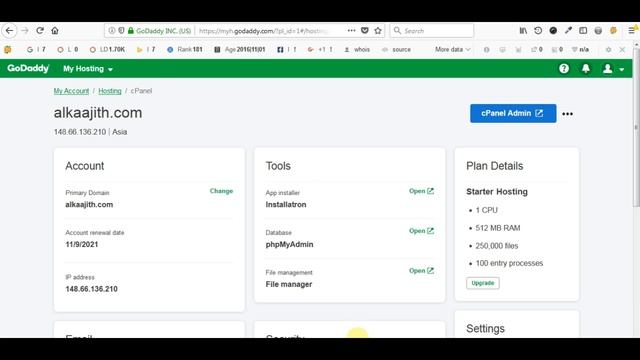
Task: Open SEO toolbar settings gear icon
Action: (608, 49)
